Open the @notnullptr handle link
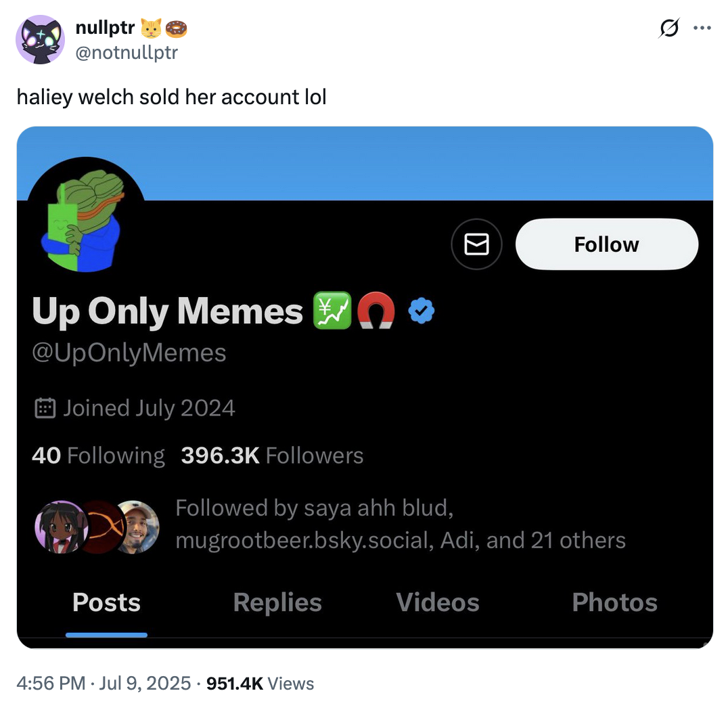Image resolution: width=728 pixels, height=712 pixels. (127, 51)
